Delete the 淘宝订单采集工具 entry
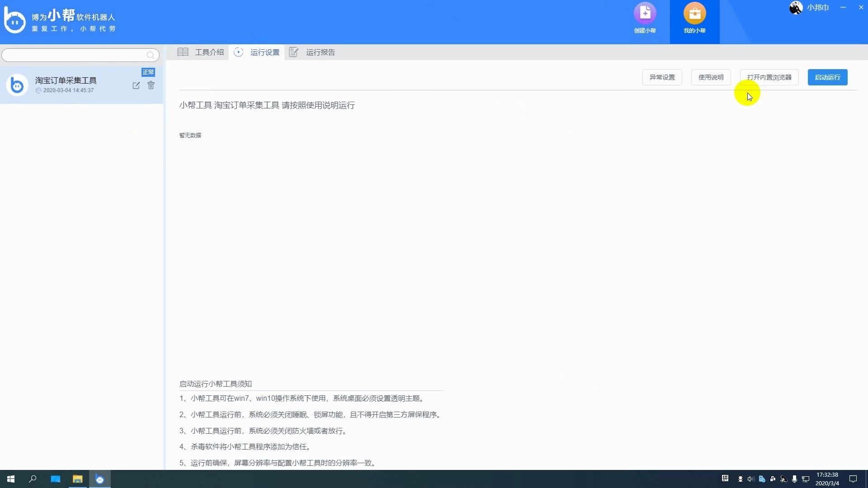The width and height of the screenshot is (868, 488). [x=151, y=85]
